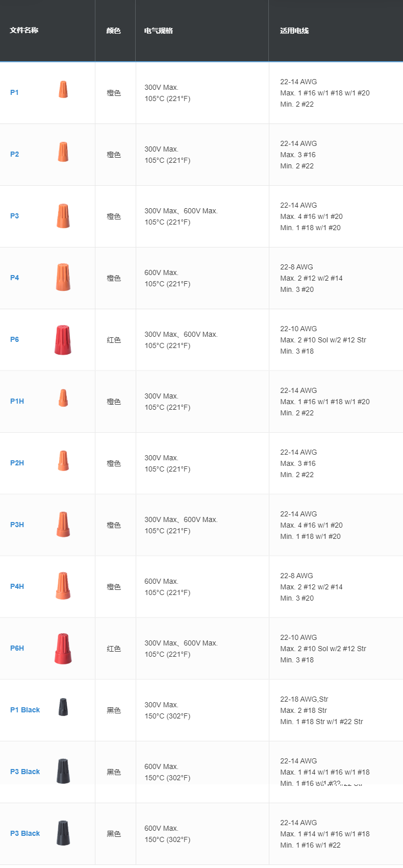This screenshot has width=403, height=868.
Task: Click the orange connector image in P1 row
Action: [63, 89]
